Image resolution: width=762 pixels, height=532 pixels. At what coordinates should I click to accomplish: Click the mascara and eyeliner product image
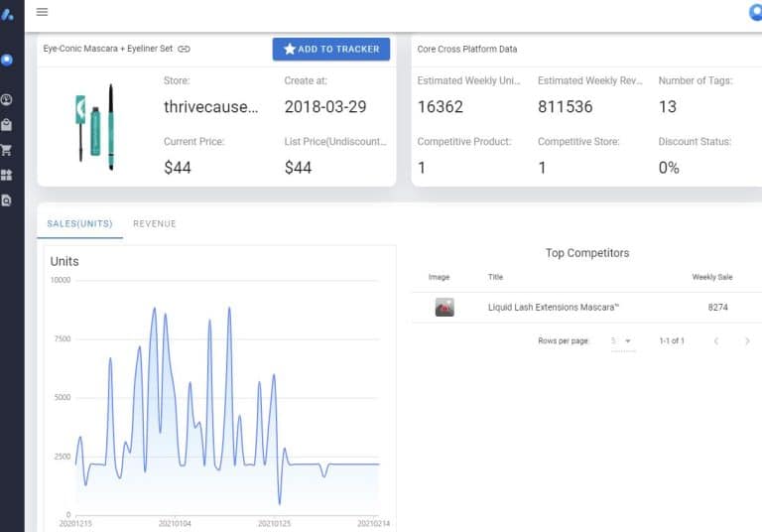pos(95,126)
